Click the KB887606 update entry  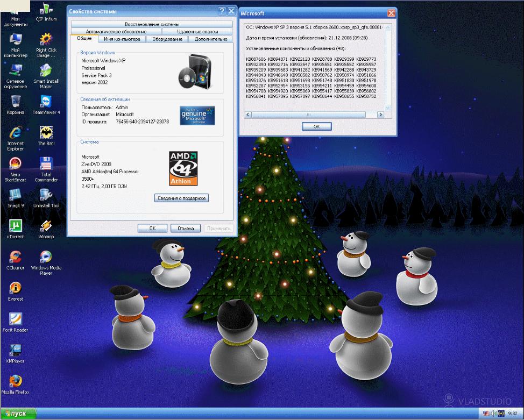256,59
